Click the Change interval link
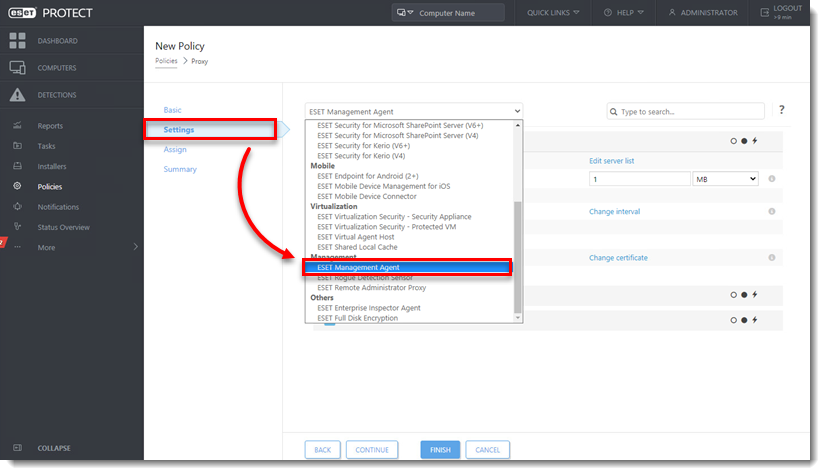The height and width of the screenshot is (475, 825). [615, 211]
